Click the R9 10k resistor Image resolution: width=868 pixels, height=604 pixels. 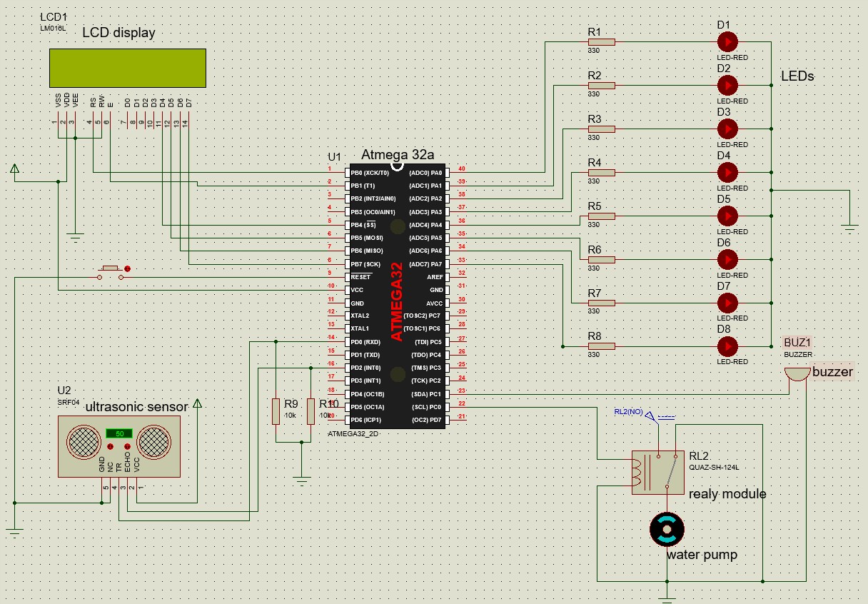276,411
